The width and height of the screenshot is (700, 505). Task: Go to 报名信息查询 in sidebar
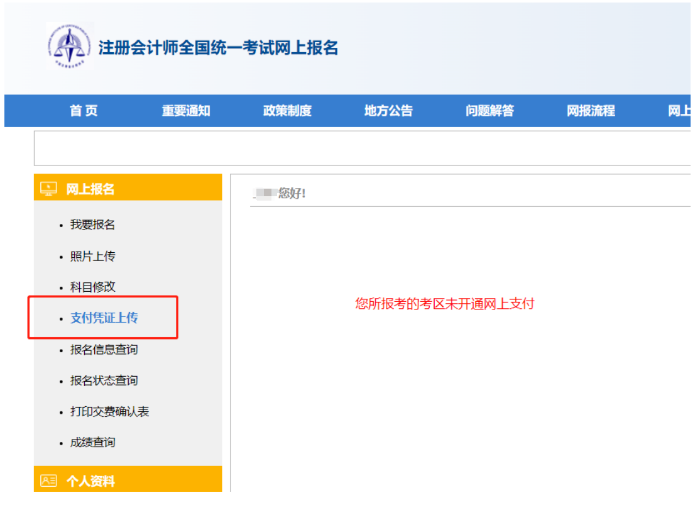(104, 349)
